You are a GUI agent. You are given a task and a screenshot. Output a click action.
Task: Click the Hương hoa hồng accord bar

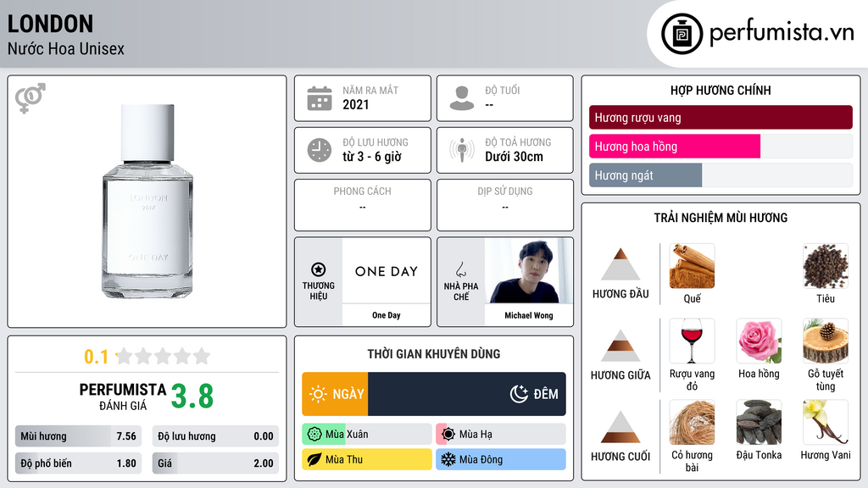click(x=721, y=146)
